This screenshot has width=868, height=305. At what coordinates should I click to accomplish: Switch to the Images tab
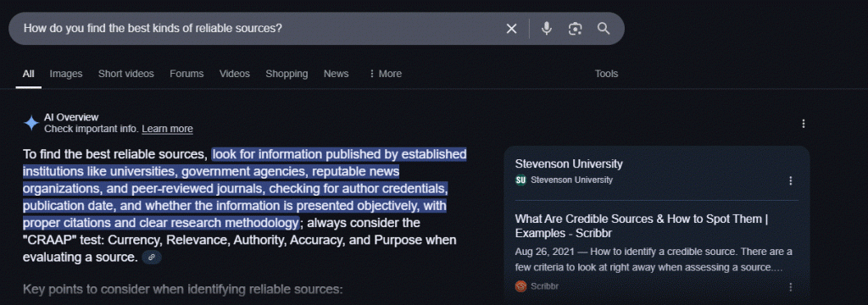[x=66, y=74]
